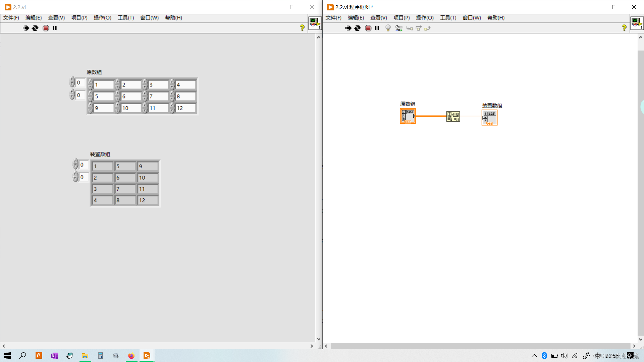This screenshot has height=362, width=644.
Task: Open context help on block diagram
Action: pyautogui.click(x=624, y=28)
